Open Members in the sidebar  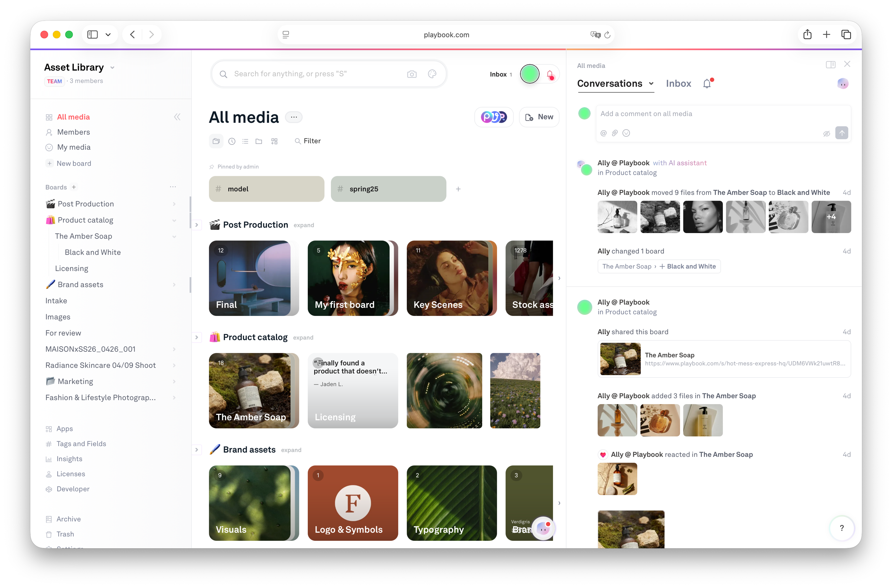(73, 132)
